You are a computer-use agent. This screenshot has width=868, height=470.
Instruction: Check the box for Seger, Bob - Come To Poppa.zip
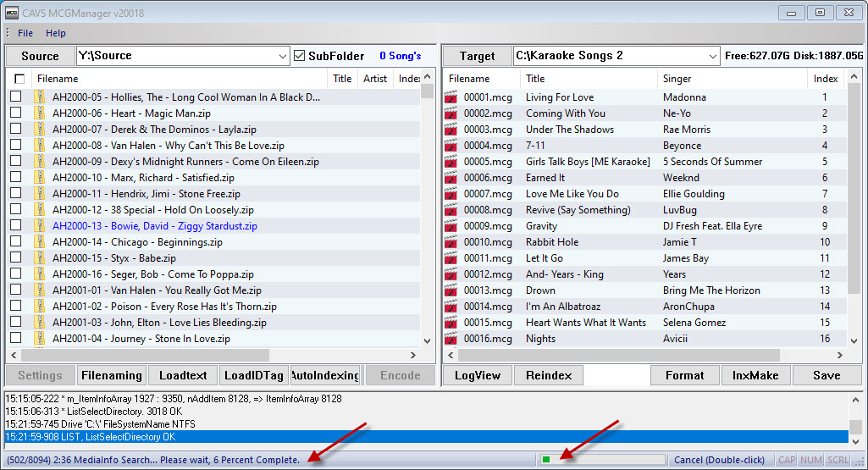tap(16, 273)
